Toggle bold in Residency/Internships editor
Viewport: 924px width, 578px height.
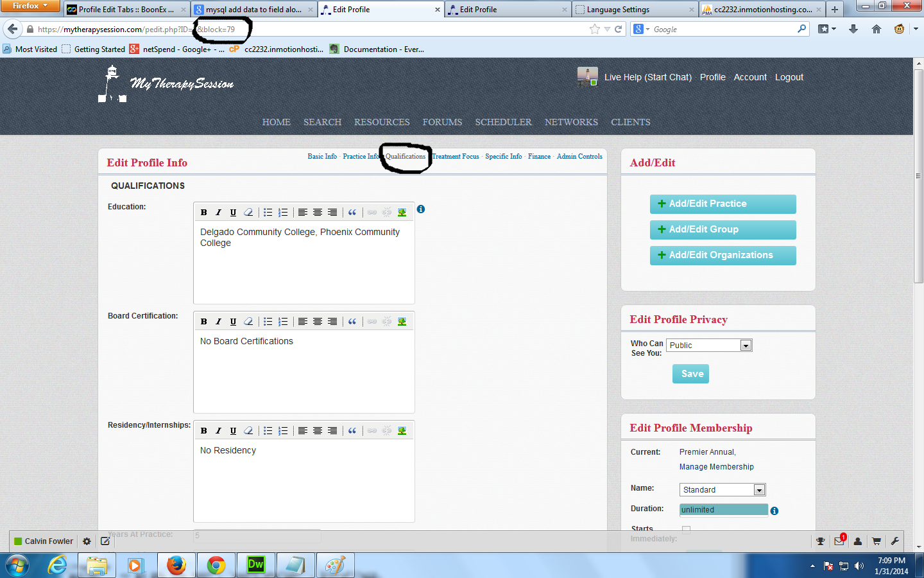[x=203, y=431]
